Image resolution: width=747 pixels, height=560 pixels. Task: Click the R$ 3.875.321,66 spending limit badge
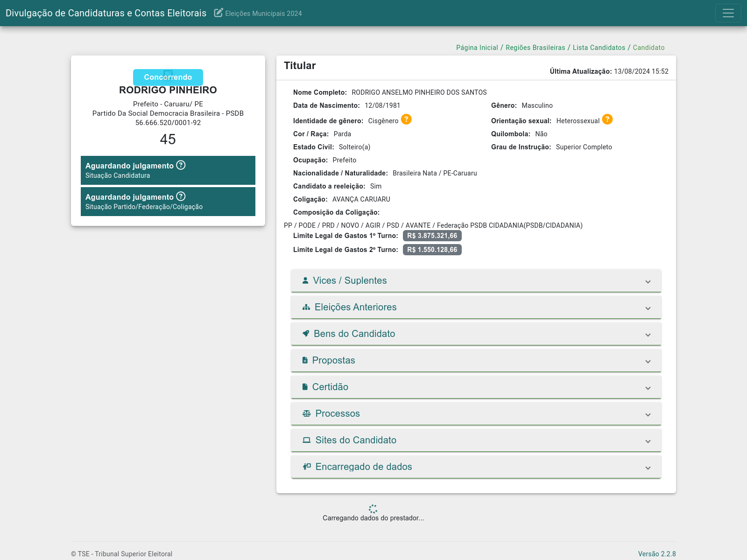(432, 236)
